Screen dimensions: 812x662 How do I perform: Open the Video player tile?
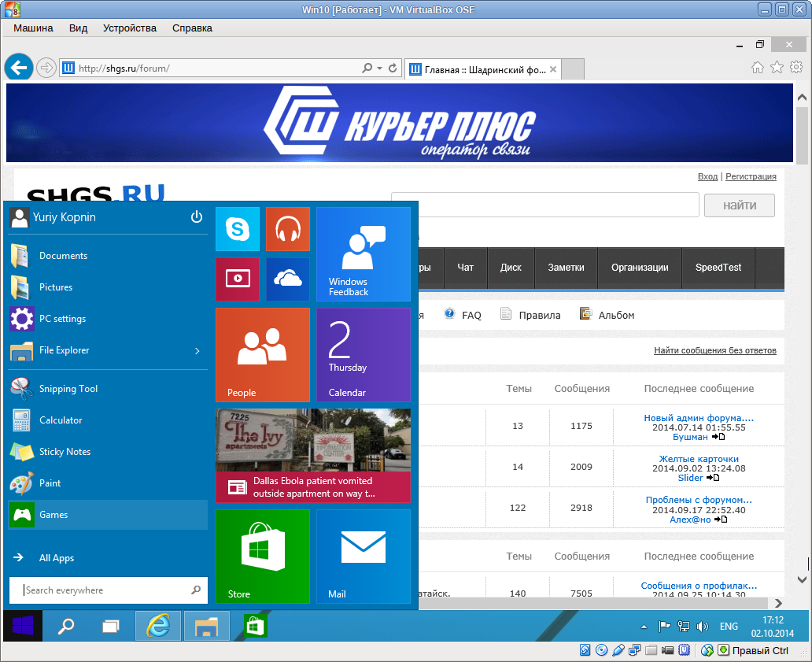[x=237, y=279]
